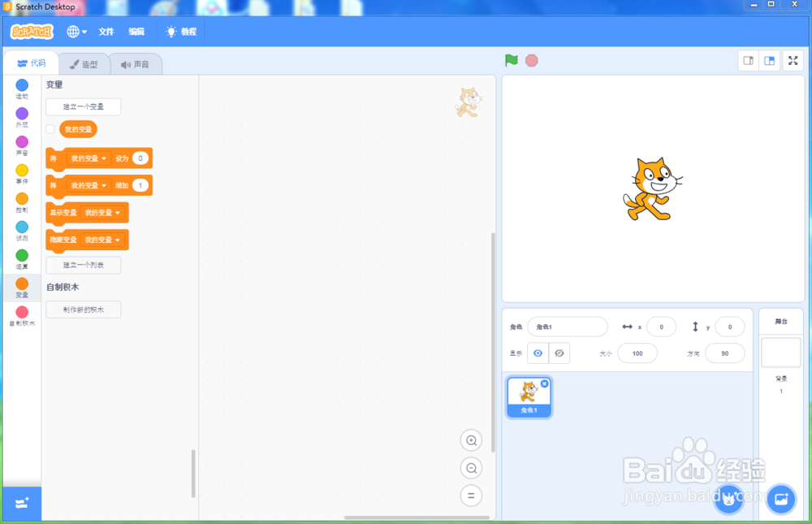Switch to small stage layout
The height and width of the screenshot is (524, 812).
tap(749, 61)
